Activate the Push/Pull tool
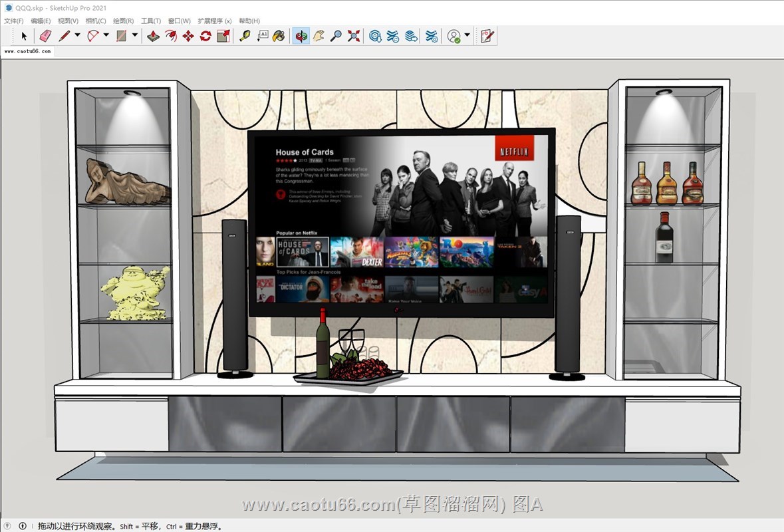Screen dimensions: 784x532 coord(153,36)
